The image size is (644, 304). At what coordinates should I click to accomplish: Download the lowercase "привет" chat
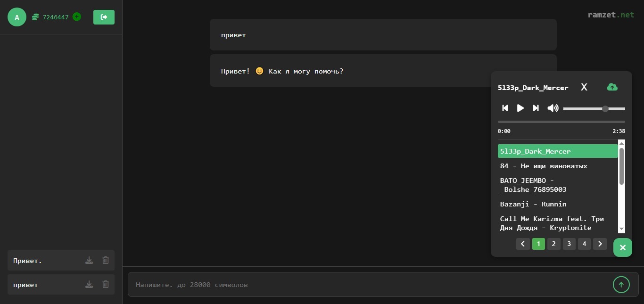point(89,284)
